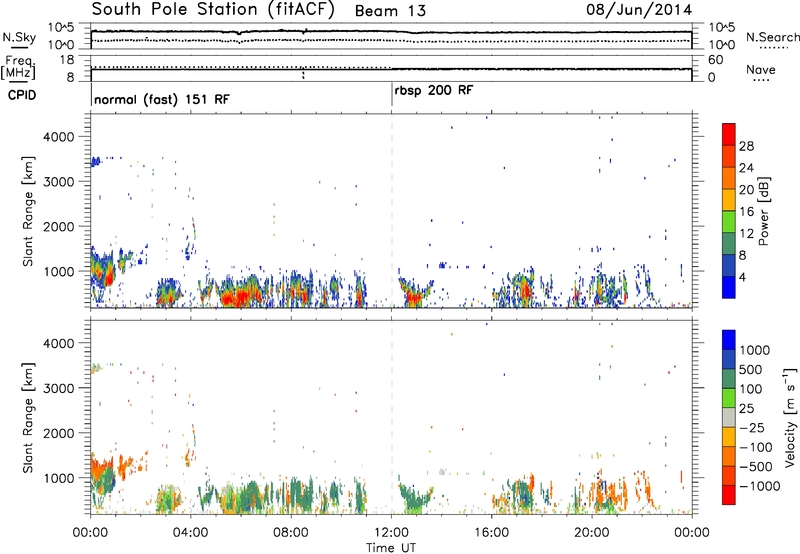Click the blue top segment of Velocity colorbar
800x554 pixels.
pos(729,340)
